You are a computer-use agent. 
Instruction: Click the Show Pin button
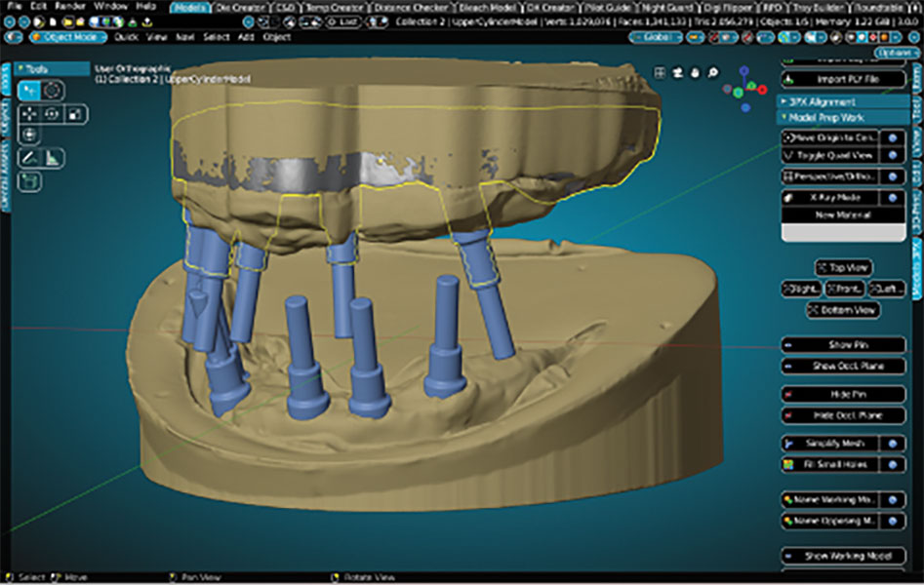coord(844,344)
